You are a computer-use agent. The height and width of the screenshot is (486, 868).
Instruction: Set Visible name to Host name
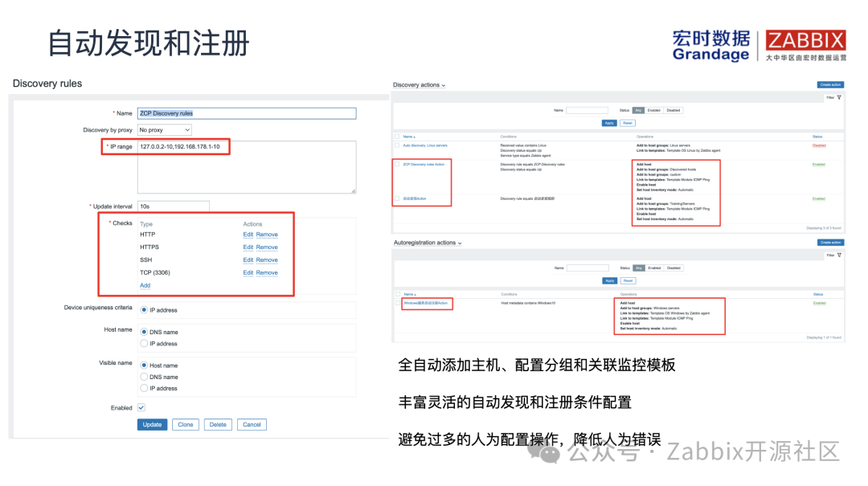pos(144,366)
